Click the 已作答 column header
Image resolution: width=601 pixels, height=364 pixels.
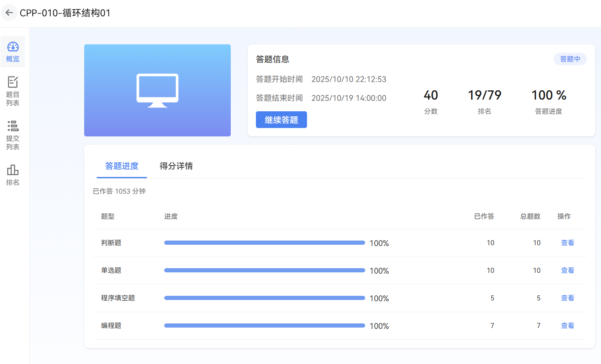(484, 216)
